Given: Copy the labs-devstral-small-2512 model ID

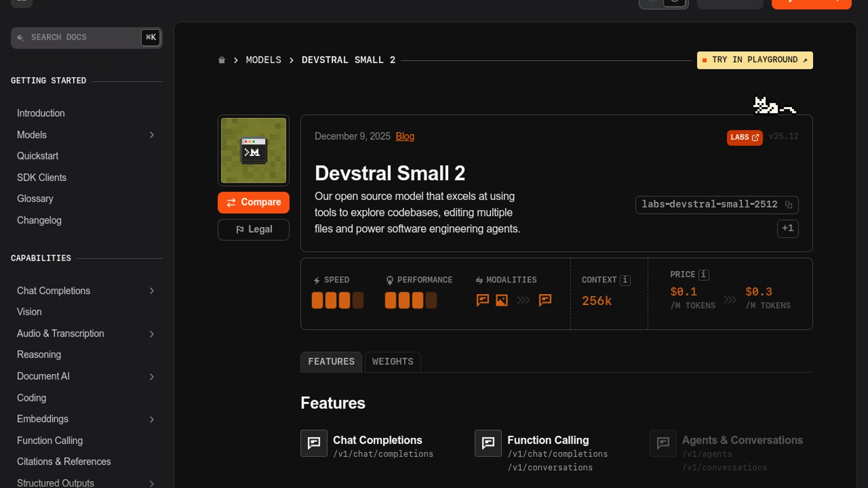Looking at the screenshot, I should pos(788,205).
